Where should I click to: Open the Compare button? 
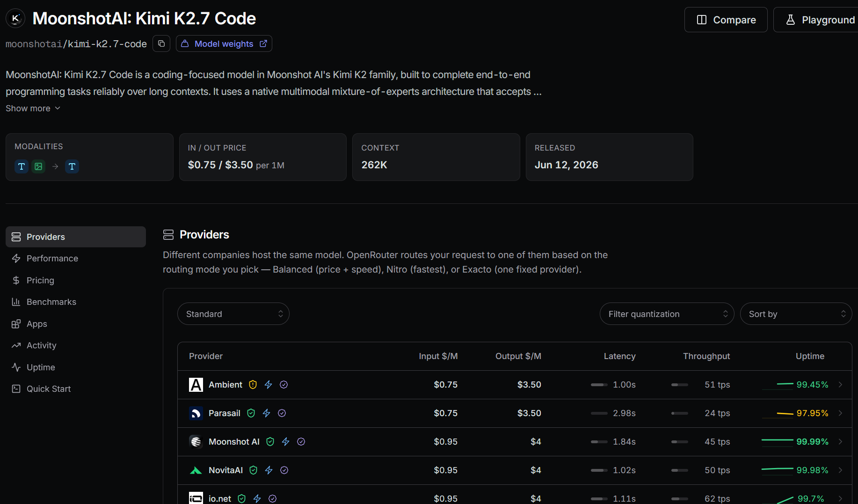(726, 20)
